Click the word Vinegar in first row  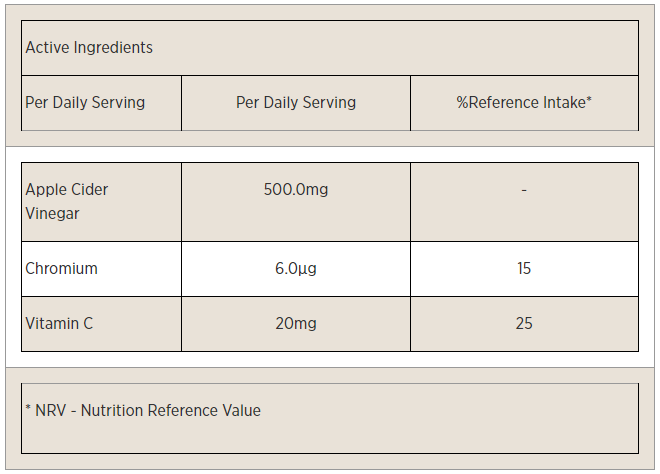click(52, 214)
